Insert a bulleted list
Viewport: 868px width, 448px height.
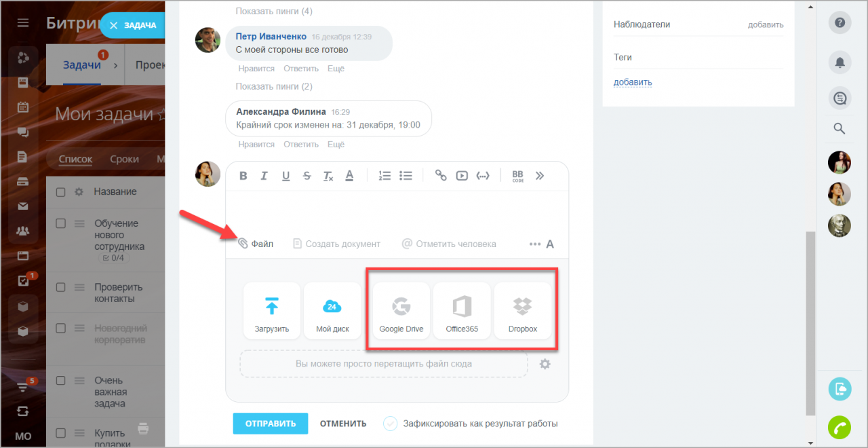(x=406, y=176)
